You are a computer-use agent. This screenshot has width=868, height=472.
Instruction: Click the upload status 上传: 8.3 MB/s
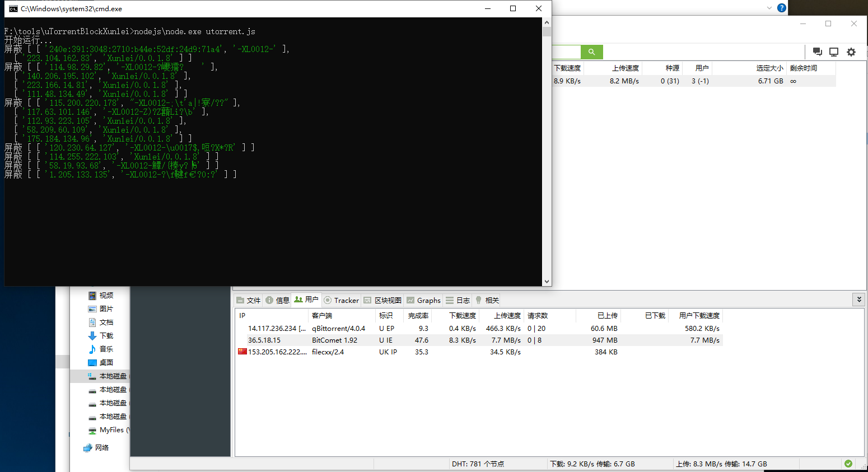(x=721, y=464)
